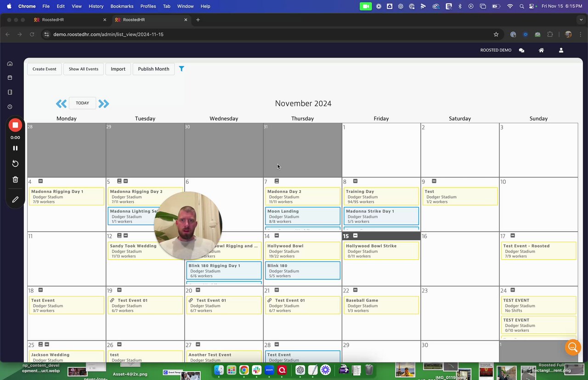Open the Bookmarks menu in the menu bar

click(x=122, y=6)
